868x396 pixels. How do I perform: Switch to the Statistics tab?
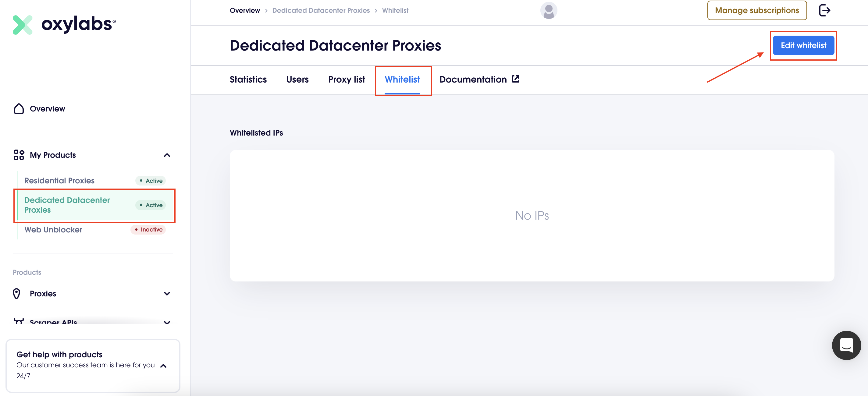pyautogui.click(x=248, y=80)
